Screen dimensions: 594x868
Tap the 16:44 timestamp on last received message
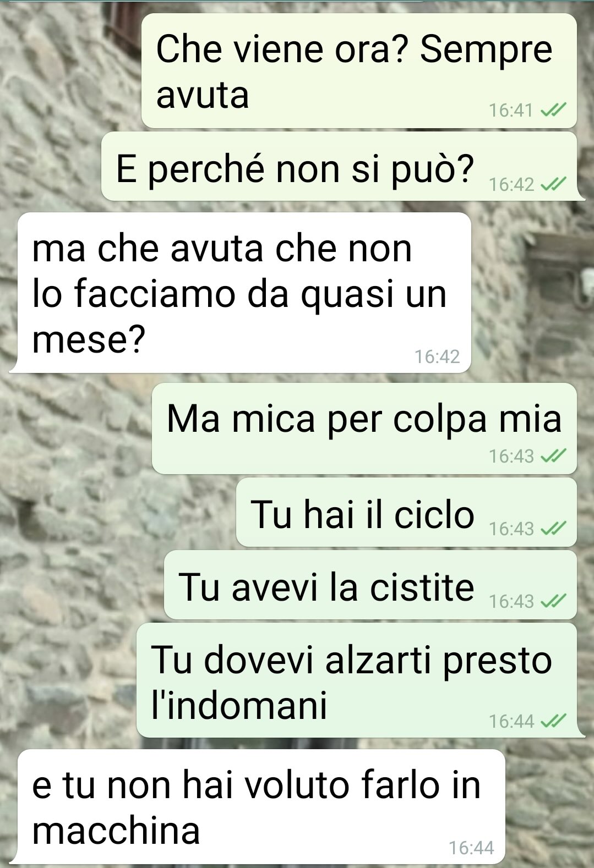(471, 848)
